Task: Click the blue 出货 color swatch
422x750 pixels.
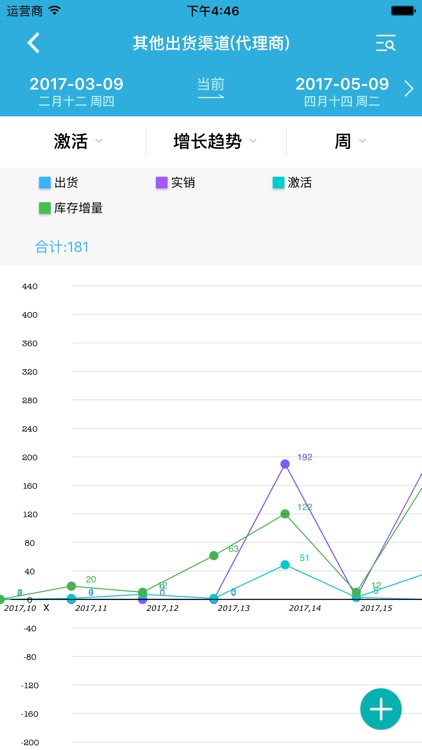Action: pos(44,183)
